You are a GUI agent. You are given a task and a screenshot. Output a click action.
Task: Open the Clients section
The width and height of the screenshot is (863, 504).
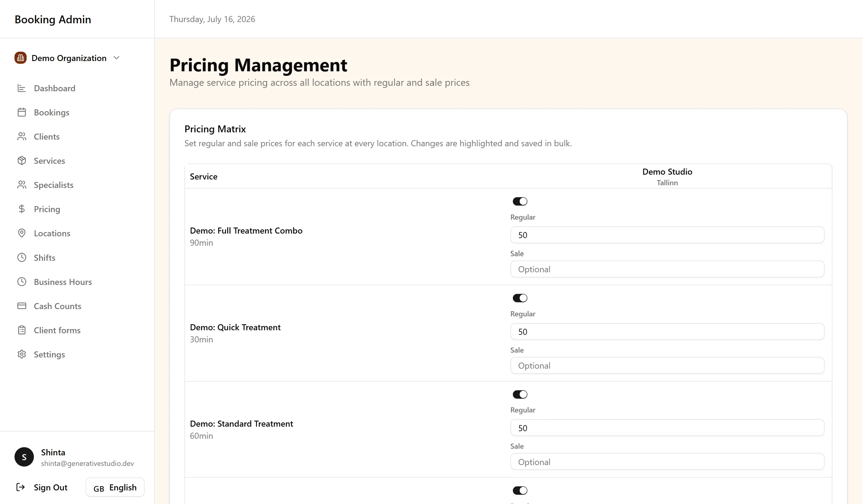(47, 137)
